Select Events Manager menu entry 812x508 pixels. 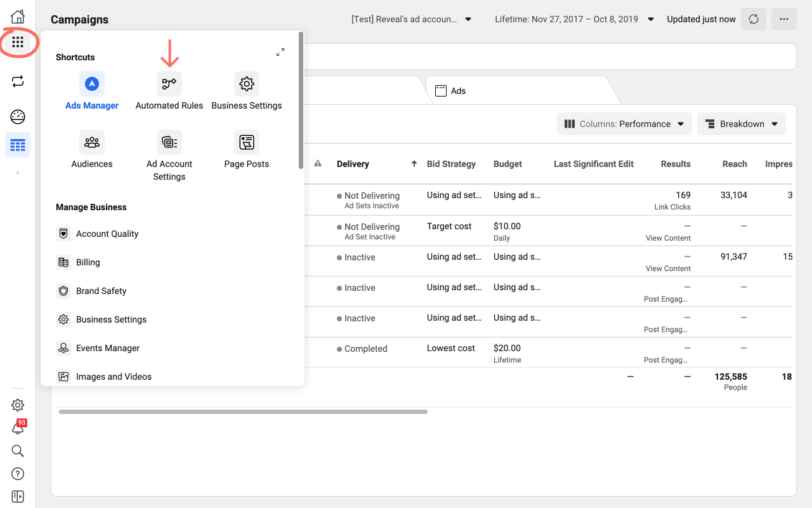pyautogui.click(x=107, y=348)
